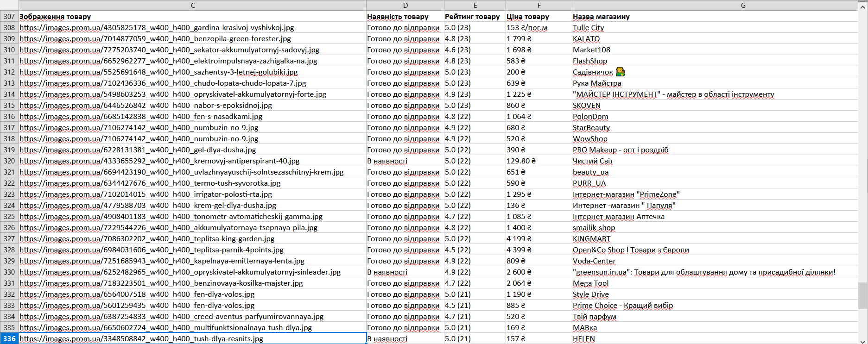Select the benzinovaya-kosilka-majster.jpg cell
The height and width of the screenshot is (344, 868).
(x=192, y=283)
